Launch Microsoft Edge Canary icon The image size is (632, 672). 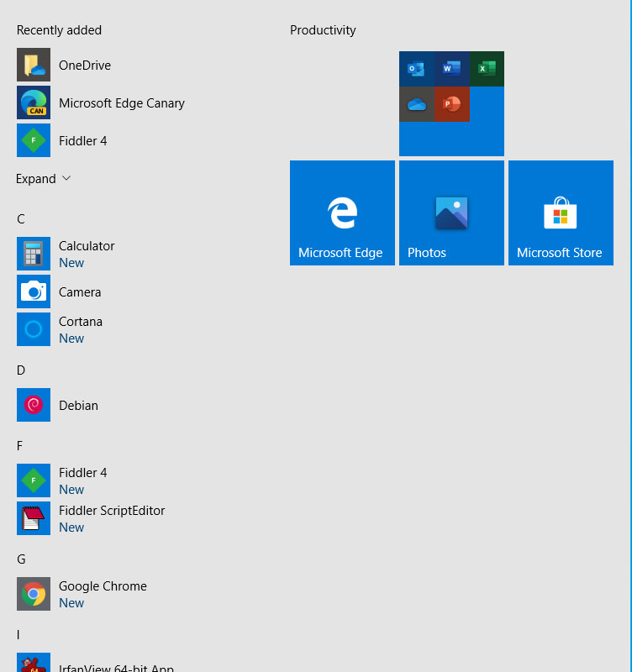tap(34, 102)
